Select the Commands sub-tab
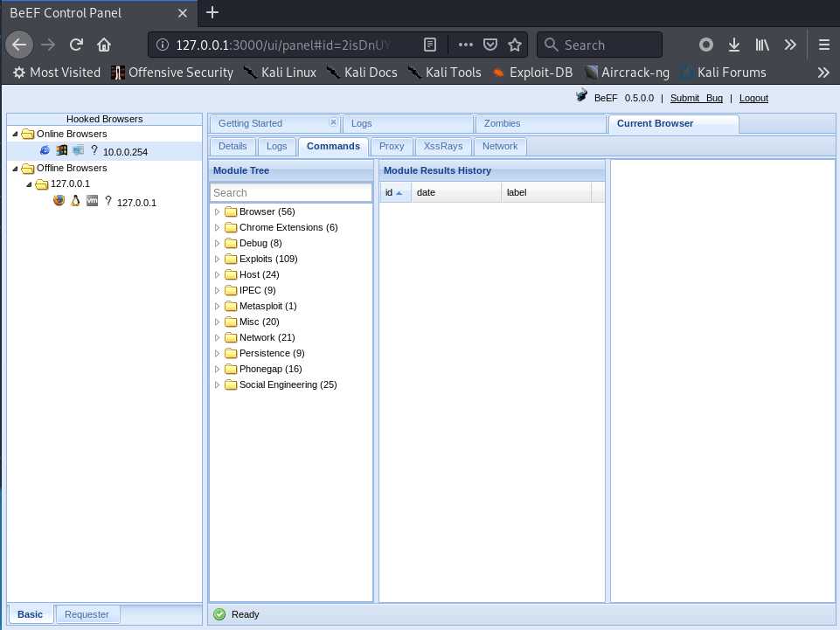Viewport: 840px width, 630px height. (x=333, y=146)
